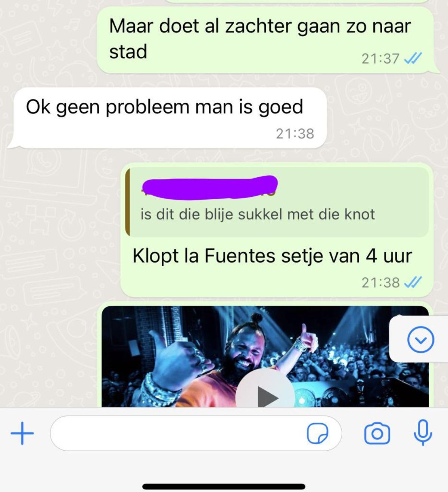Tap the 21:38 timestamp on the Fuentes message
448x492 pixels.
pos(380,283)
